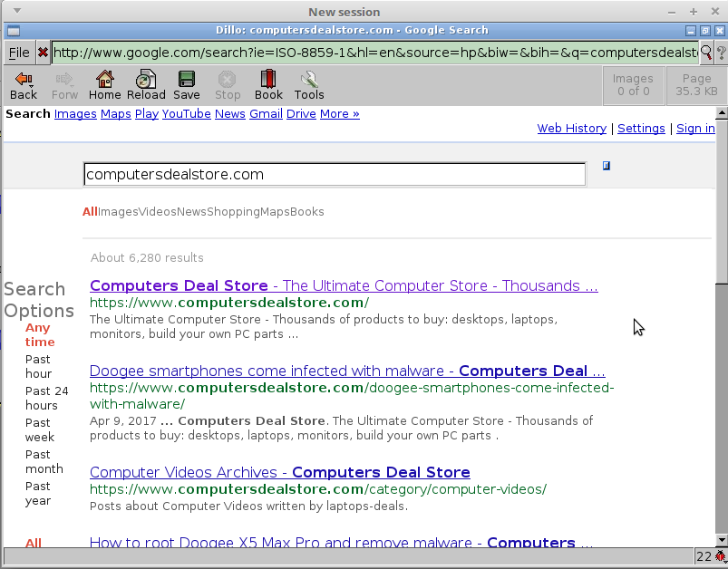Open the YouTube link

coord(186,114)
